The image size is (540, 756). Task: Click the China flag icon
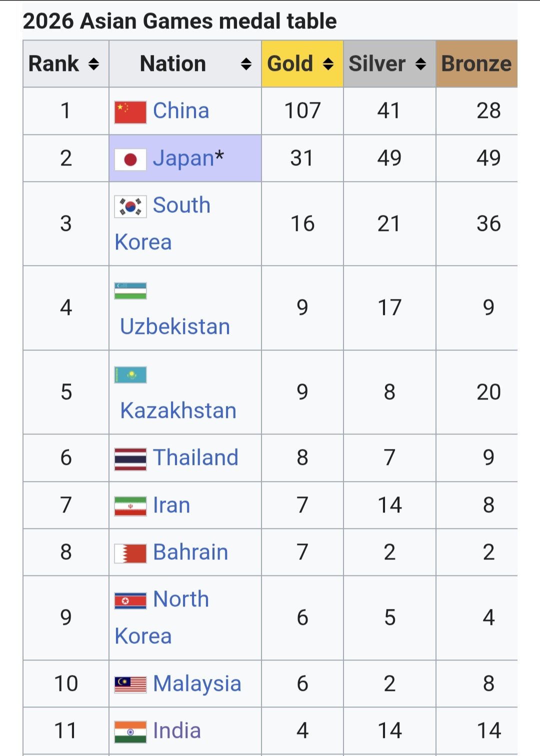130,111
